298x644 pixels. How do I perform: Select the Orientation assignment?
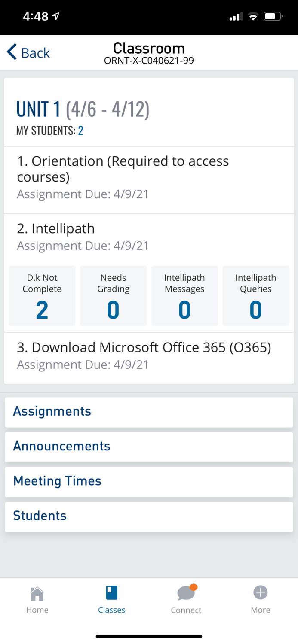tap(149, 176)
